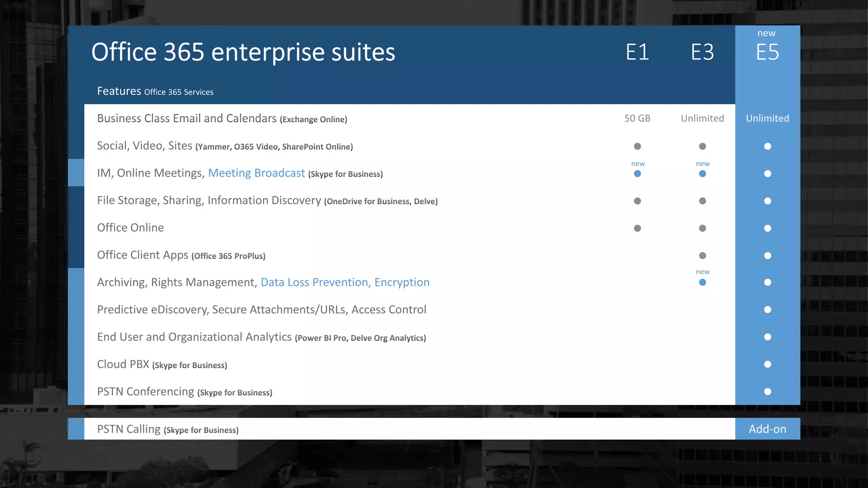
Task: Select the E1 column header
Action: pyautogui.click(x=637, y=52)
